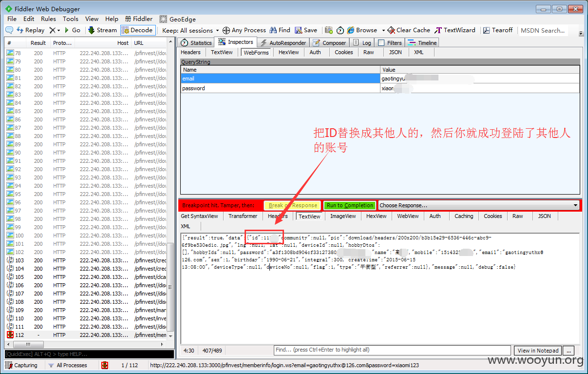Select request XML tab
588x374 pixels.
tap(418, 52)
